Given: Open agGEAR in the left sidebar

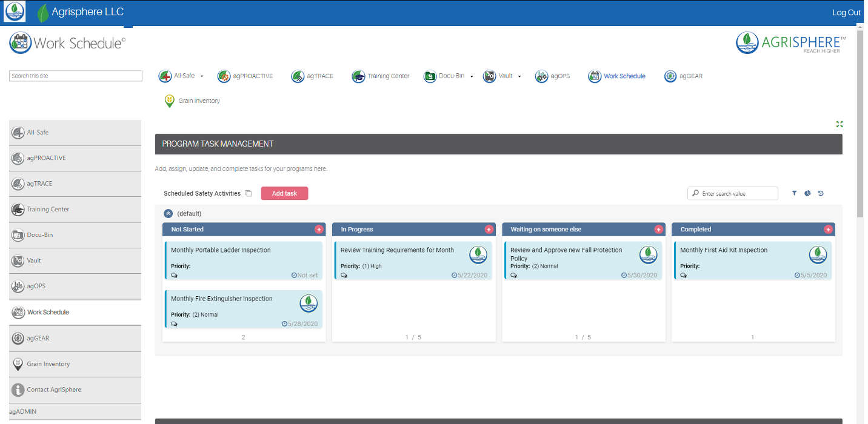Looking at the screenshot, I should coord(75,338).
